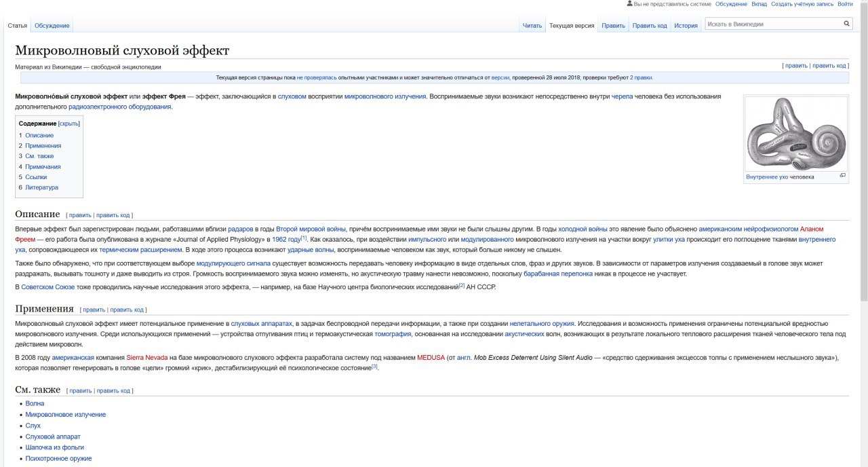Viewport: 868px width, 467px height.
Task: Click footnote reference [3]
Action: point(374,366)
